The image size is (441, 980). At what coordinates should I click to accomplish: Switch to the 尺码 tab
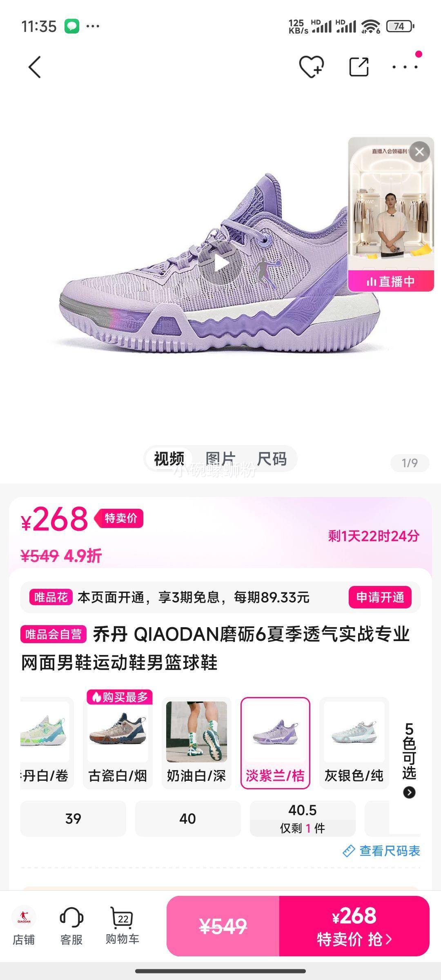click(x=272, y=459)
